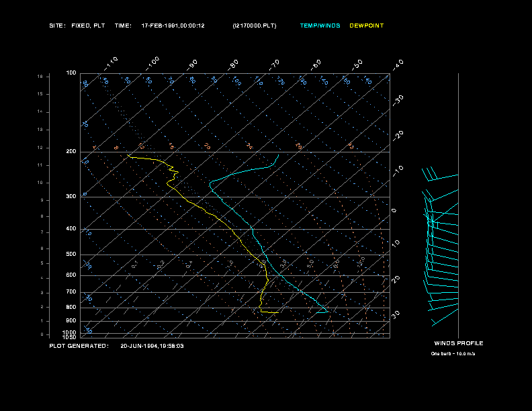Screen dimensions: 532x411
Task: Click the 16 km altitude scale label
Action: point(40,77)
